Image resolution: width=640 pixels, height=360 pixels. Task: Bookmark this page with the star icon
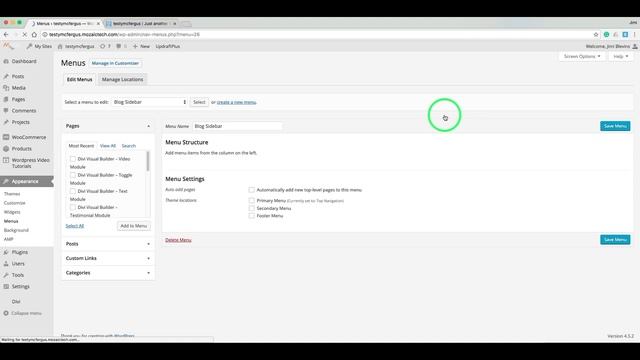[596, 35]
